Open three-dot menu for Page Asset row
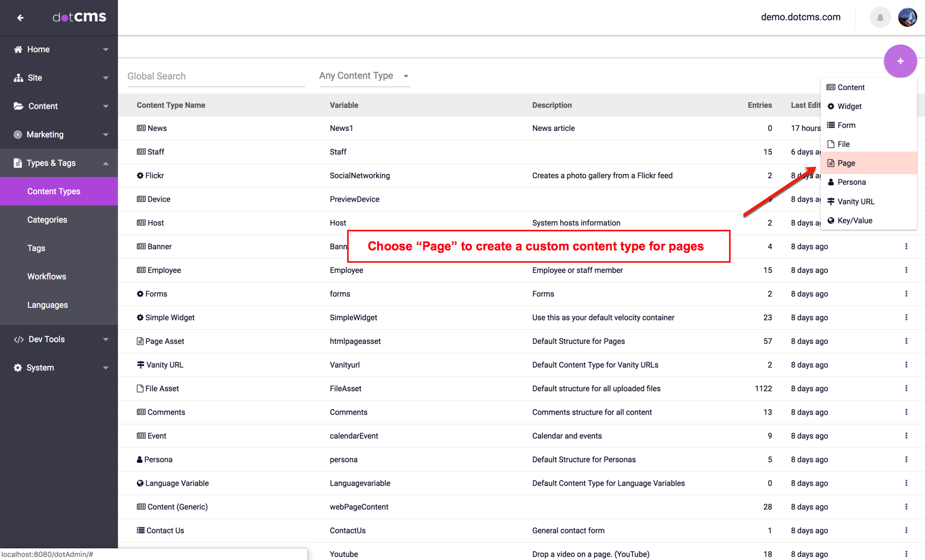The width and height of the screenshot is (925, 560). pyautogui.click(x=906, y=341)
